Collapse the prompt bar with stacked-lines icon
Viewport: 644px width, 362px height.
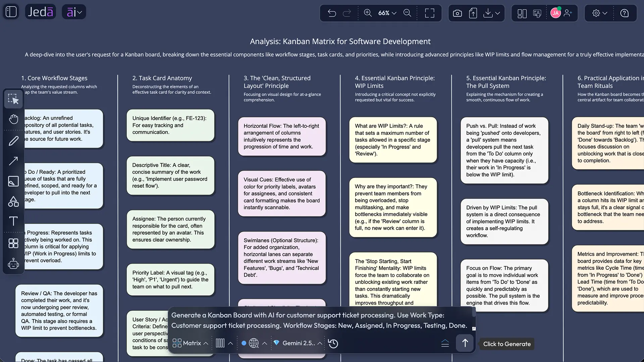(x=445, y=343)
